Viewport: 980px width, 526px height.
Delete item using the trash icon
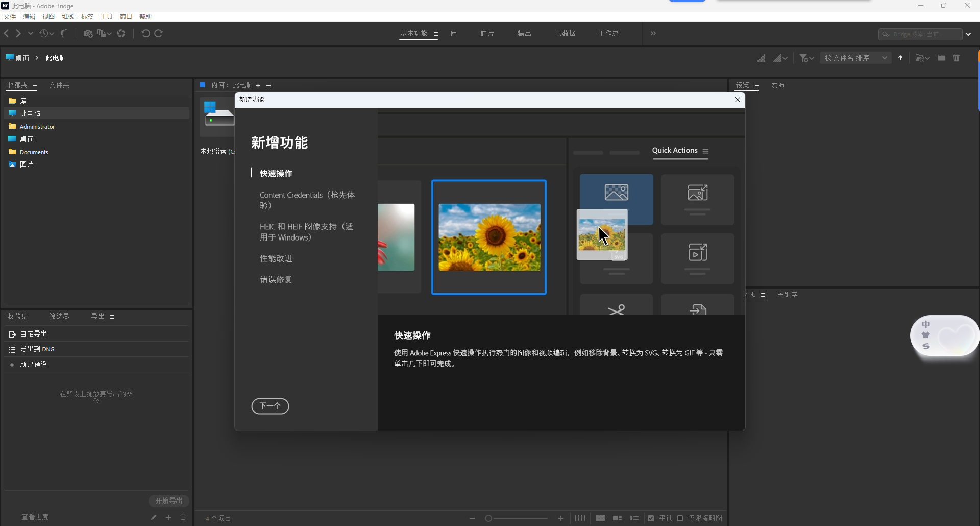click(957, 58)
